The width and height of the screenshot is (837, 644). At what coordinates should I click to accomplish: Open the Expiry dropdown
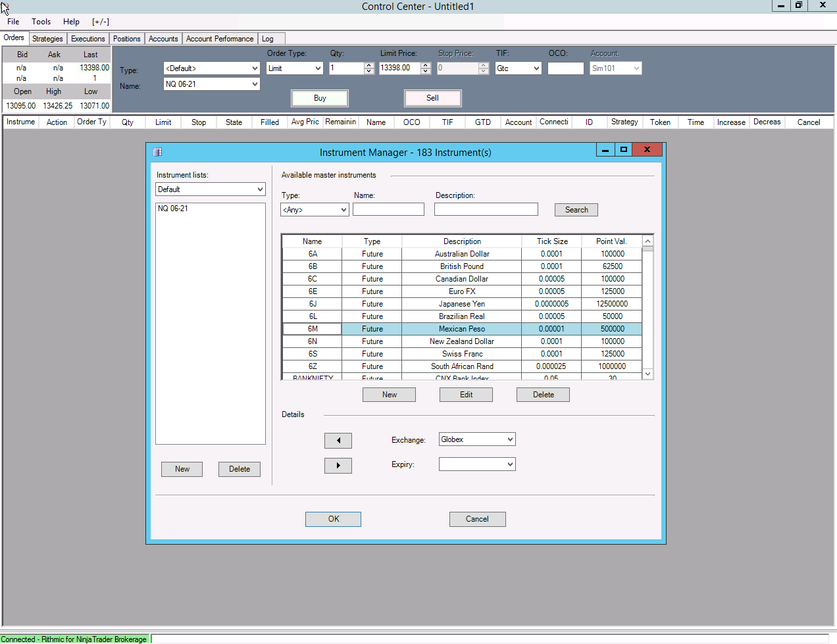click(x=510, y=464)
